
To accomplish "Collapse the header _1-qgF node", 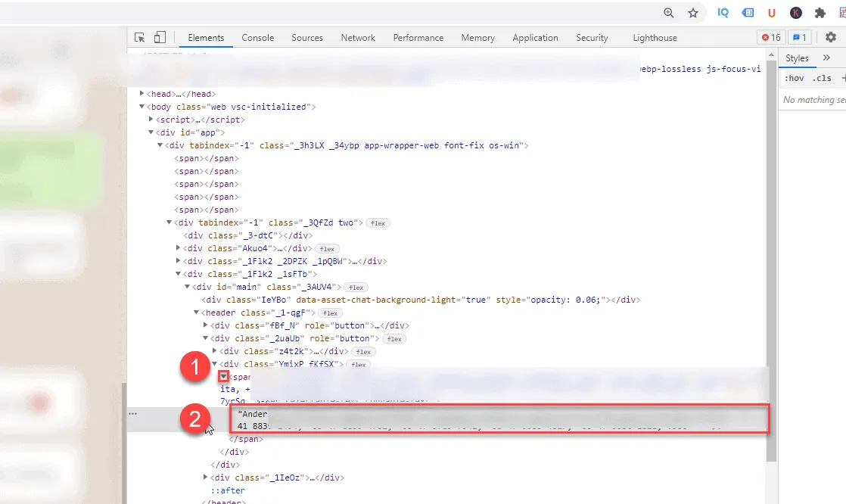I will point(197,313).
